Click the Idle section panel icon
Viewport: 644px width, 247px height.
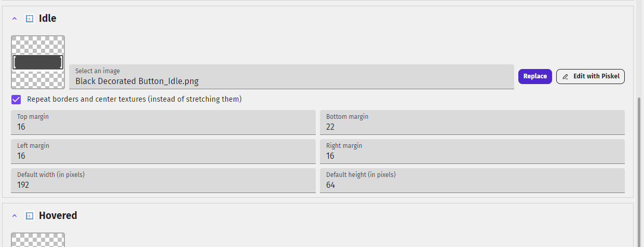(x=30, y=19)
